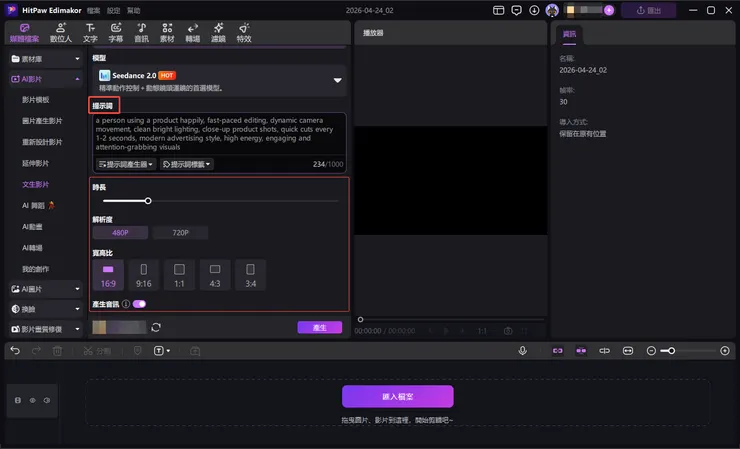Select 延伸影片 in the sidebar
Screen dimensions: 740x449
[35, 163]
